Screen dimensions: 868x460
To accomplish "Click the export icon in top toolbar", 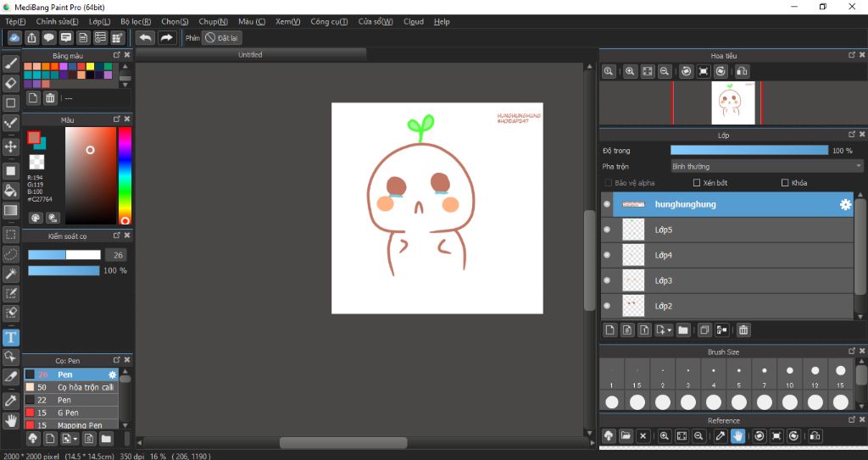I will click(x=31, y=37).
